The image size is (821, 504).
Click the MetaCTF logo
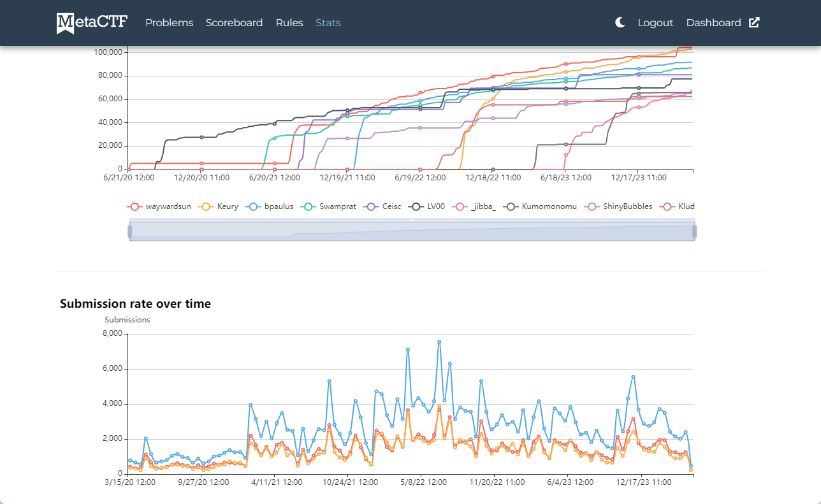(92, 23)
